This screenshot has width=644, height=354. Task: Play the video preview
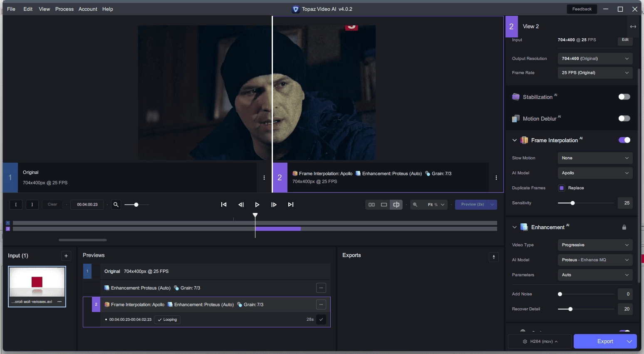(257, 204)
